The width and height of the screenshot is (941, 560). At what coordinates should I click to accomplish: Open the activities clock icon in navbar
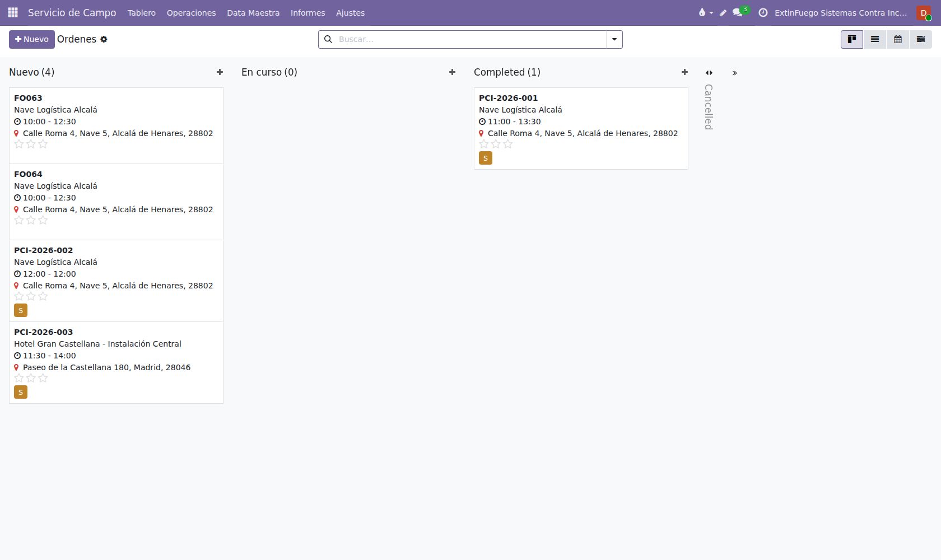click(763, 12)
